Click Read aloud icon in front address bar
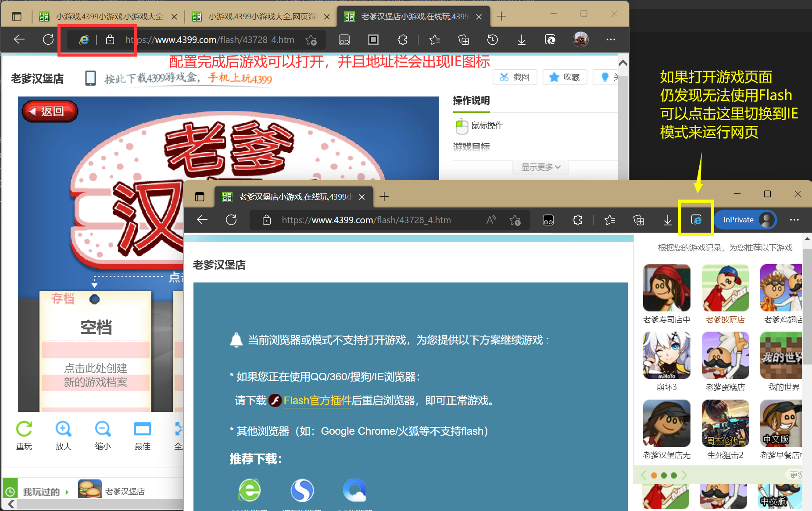 pyautogui.click(x=491, y=220)
